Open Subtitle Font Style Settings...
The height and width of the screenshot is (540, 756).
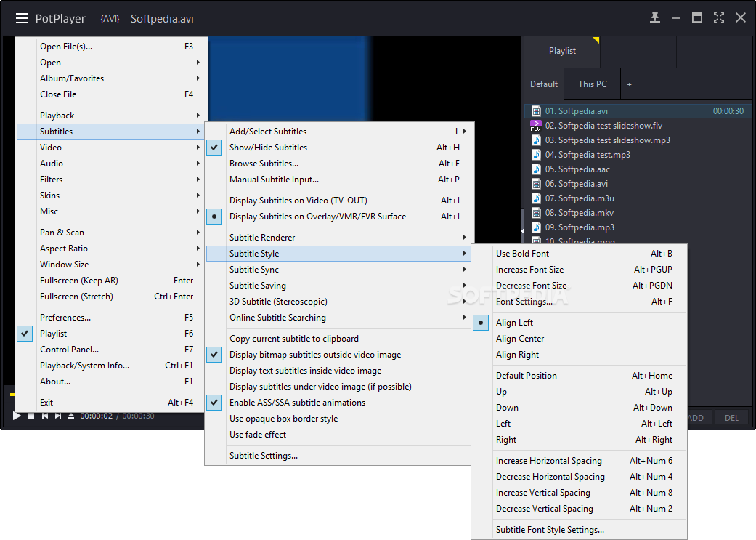point(579,530)
